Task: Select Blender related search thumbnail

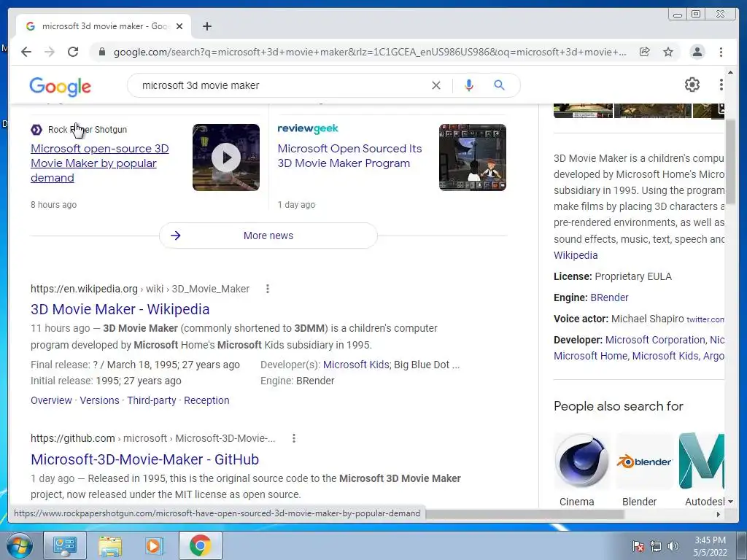Action: [x=644, y=461]
